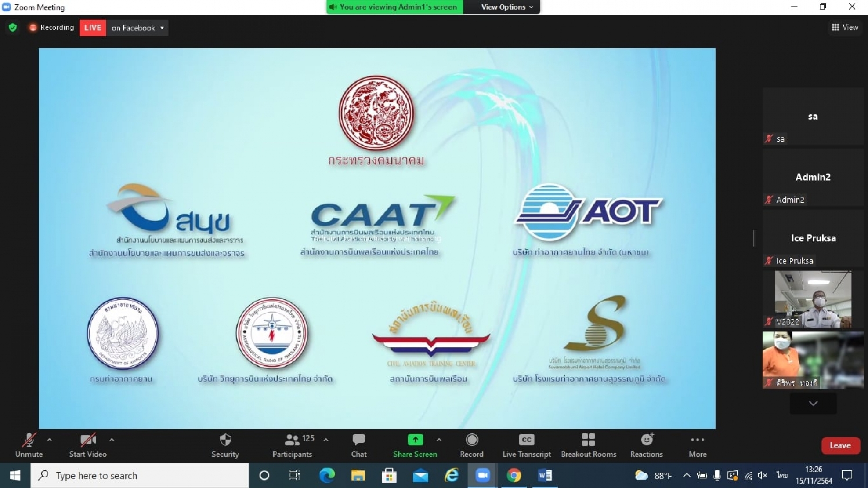This screenshot has width=868, height=488.
Task: Open Microsoft Word from the taskbar
Action: (545, 475)
